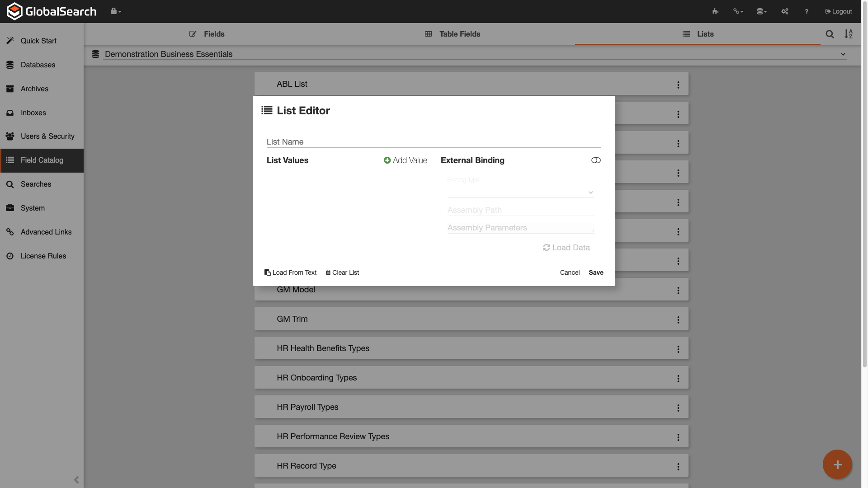The image size is (868, 488).
Task: Open the lock dropdown near logo
Action: [116, 11]
